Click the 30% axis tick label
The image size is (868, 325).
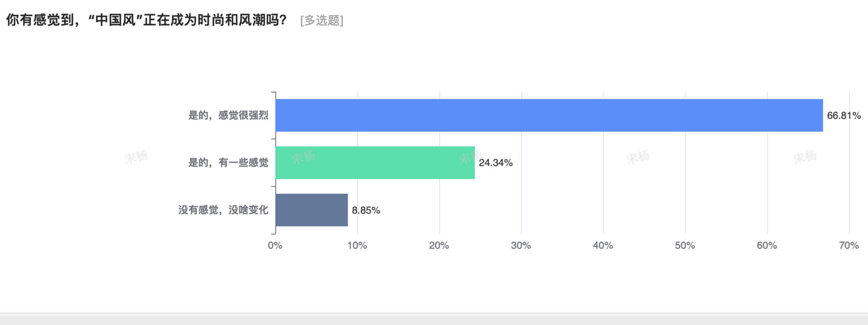pos(521,245)
